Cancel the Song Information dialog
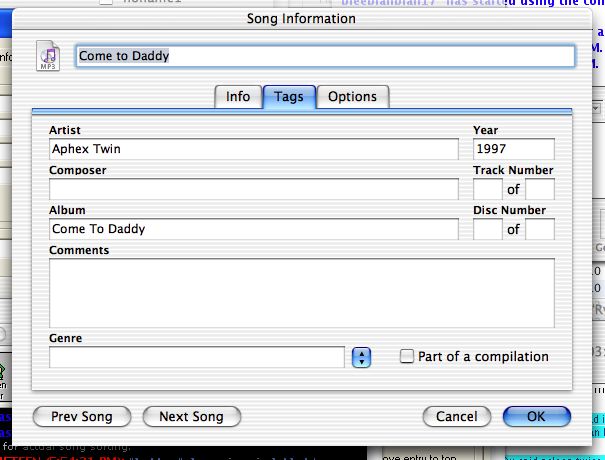Viewport: 605px width, 460px height. 456,416
